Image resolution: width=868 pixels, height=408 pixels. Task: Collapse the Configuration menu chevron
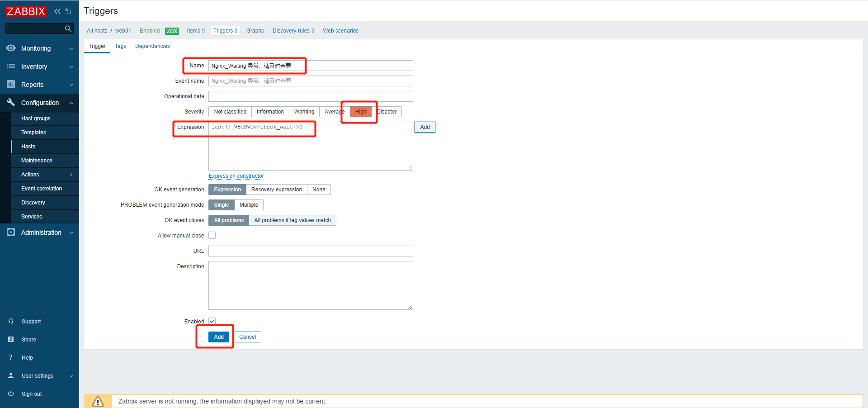71,103
